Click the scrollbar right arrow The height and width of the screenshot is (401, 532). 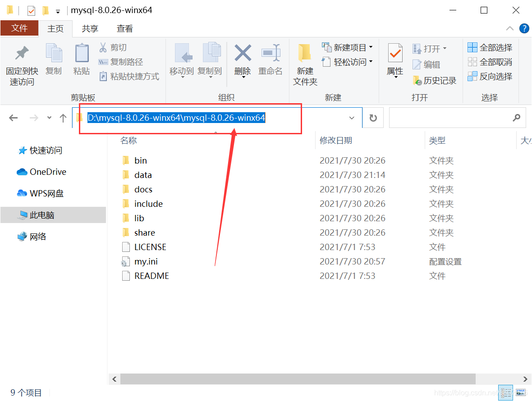coord(525,379)
